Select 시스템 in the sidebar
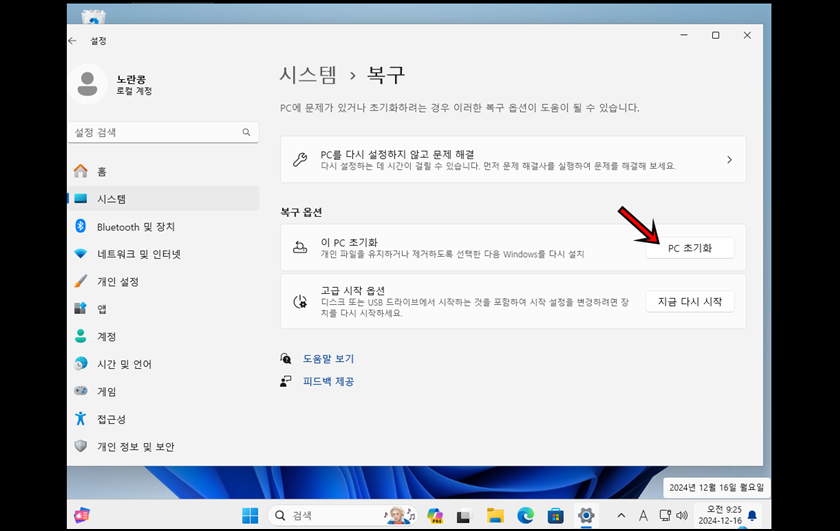Screen dimensions: 840x531 (163, 199)
